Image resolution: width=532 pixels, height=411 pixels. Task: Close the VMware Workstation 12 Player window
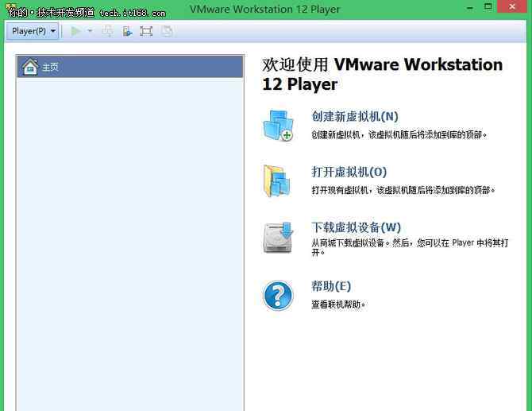point(512,7)
